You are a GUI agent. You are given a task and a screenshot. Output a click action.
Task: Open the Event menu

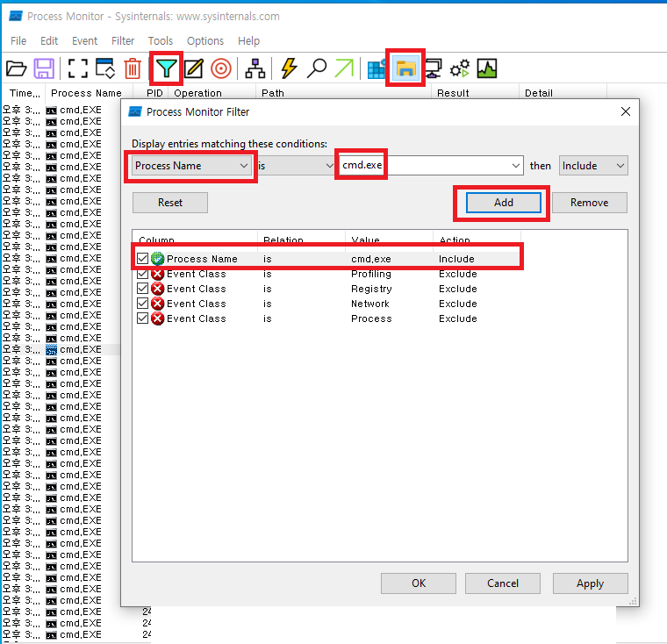tap(84, 41)
